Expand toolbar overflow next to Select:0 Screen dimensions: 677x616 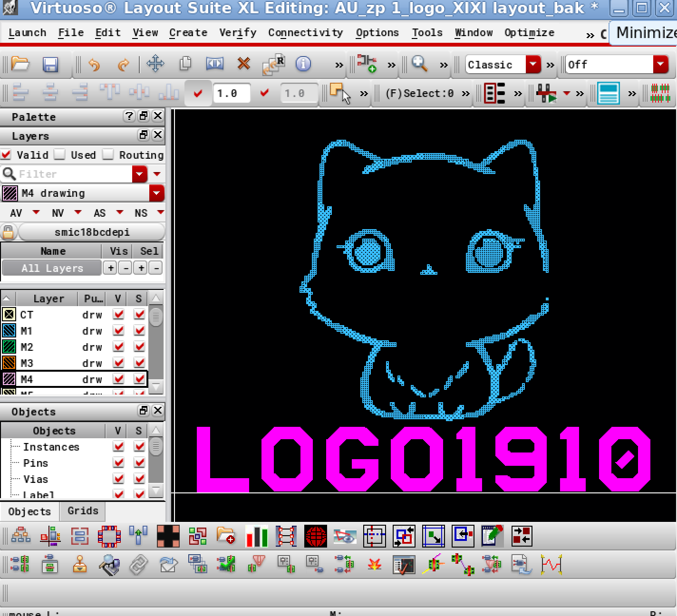pyautogui.click(x=465, y=94)
